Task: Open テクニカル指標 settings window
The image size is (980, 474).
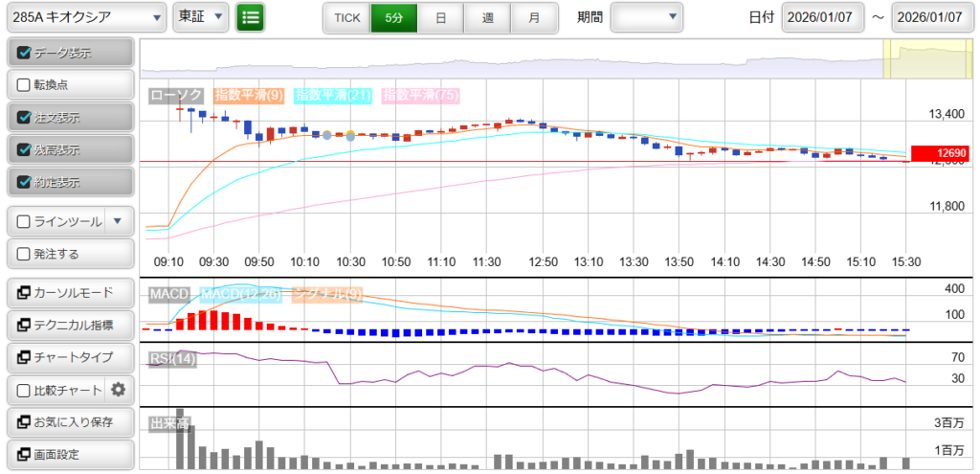Action: point(69,326)
